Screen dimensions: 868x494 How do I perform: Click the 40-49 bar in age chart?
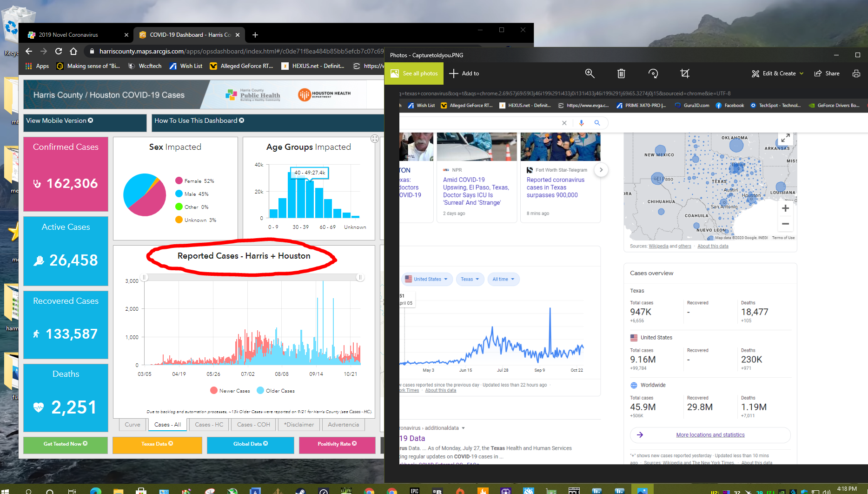click(310, 199)
